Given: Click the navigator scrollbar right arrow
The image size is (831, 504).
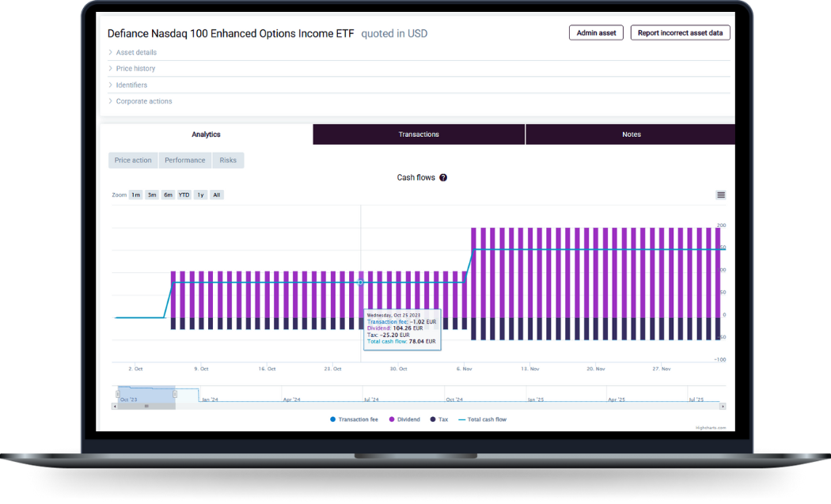Looking at the screenshot, I should [723, 407].
